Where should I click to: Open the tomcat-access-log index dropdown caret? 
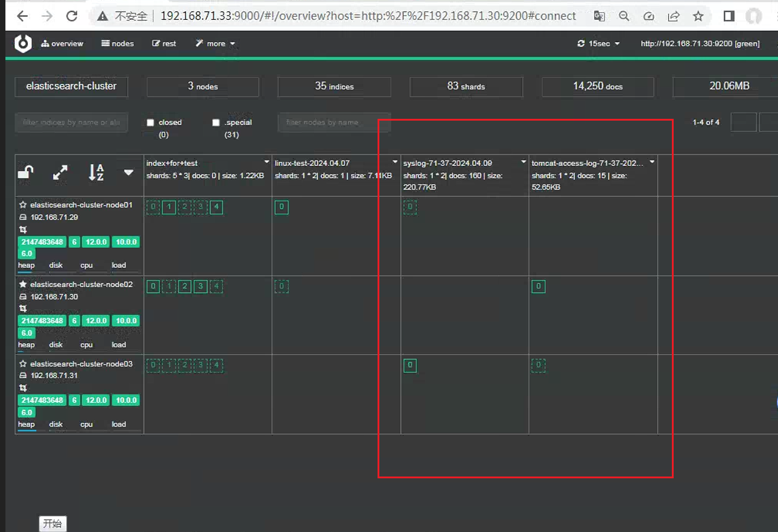tap(652, 162)
